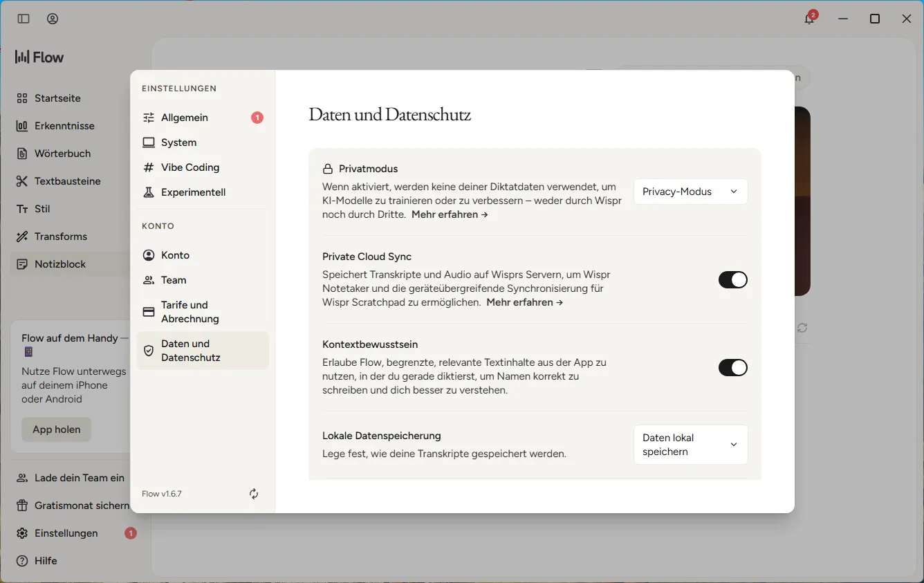
Task: Click the Stil text icon
Action: pos(22,209)
